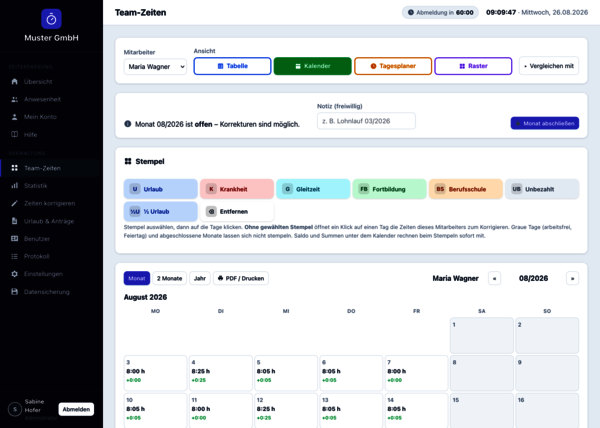Open the Mitarbeiter dropdown Maria Wagner
Screen dimensions: 600x428
click(155, 67)
